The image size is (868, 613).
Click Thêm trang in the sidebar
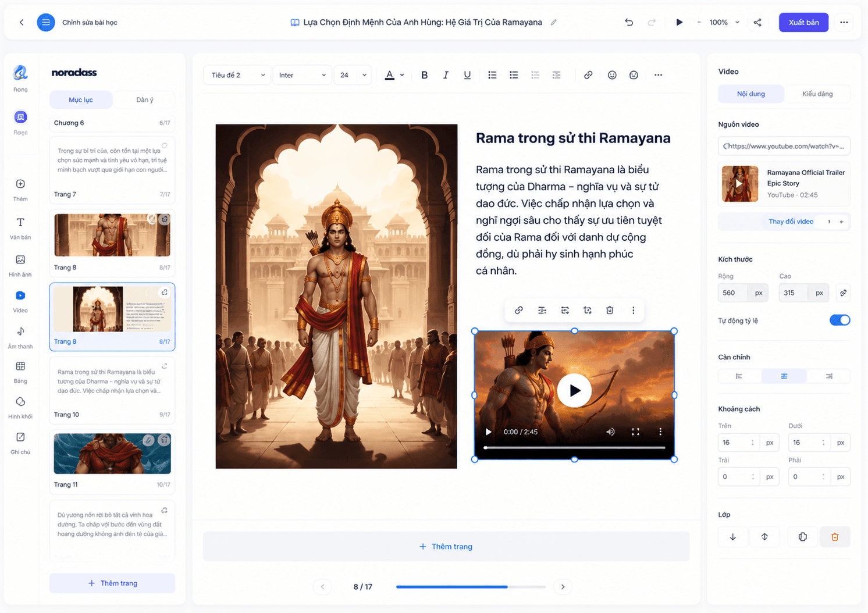click(112, 583)
